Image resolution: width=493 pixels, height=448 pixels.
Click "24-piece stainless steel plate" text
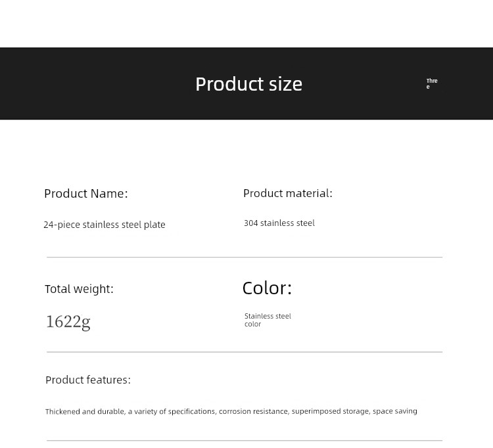pos(104,225)
